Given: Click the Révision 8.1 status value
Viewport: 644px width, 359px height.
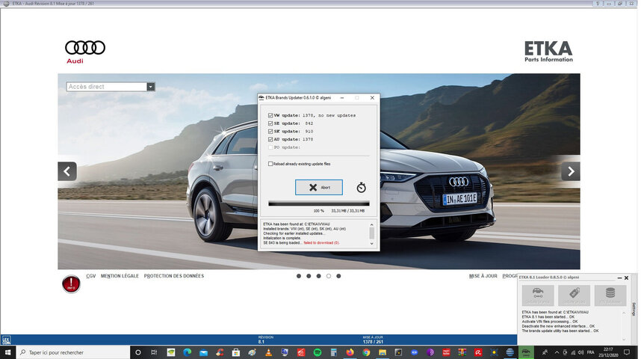Looking at the screenshot, I should pos(261,342).
